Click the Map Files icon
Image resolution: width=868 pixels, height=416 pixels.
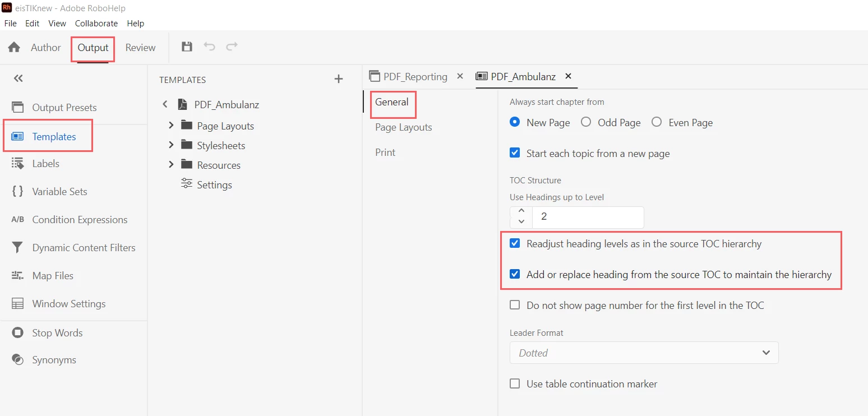tap(18, 275)
